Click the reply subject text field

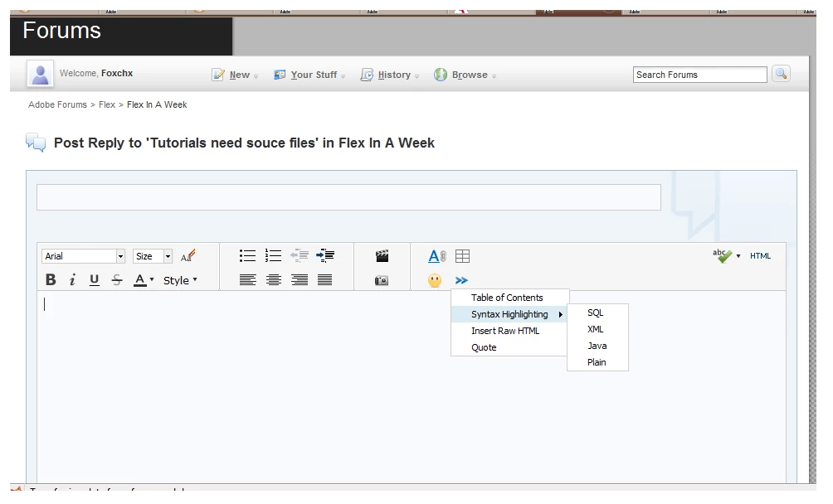point(348,197)
